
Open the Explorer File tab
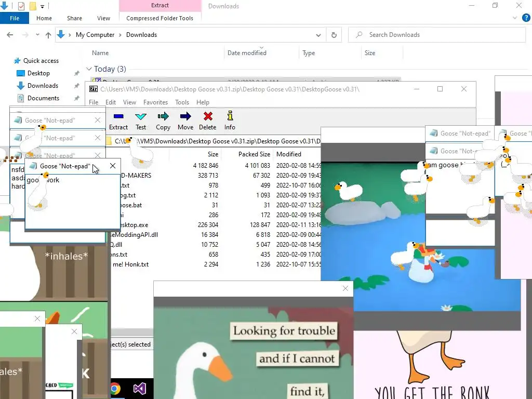[x=15, y=18]
